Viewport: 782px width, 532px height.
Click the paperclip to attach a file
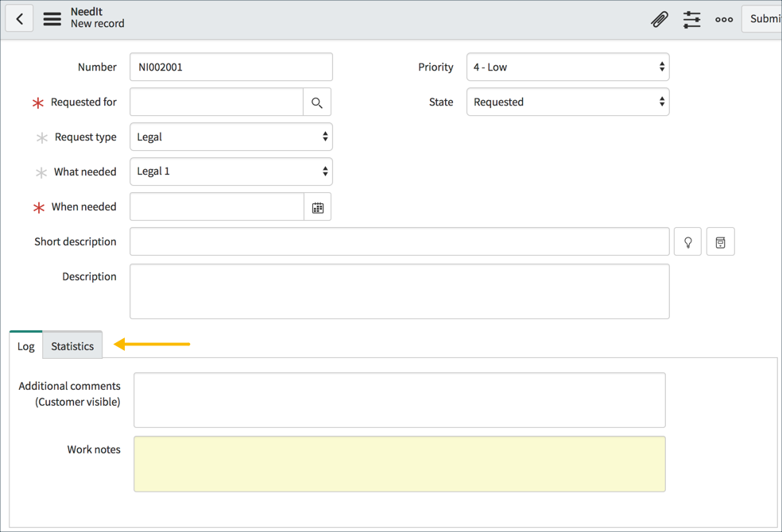coord(659,18)
